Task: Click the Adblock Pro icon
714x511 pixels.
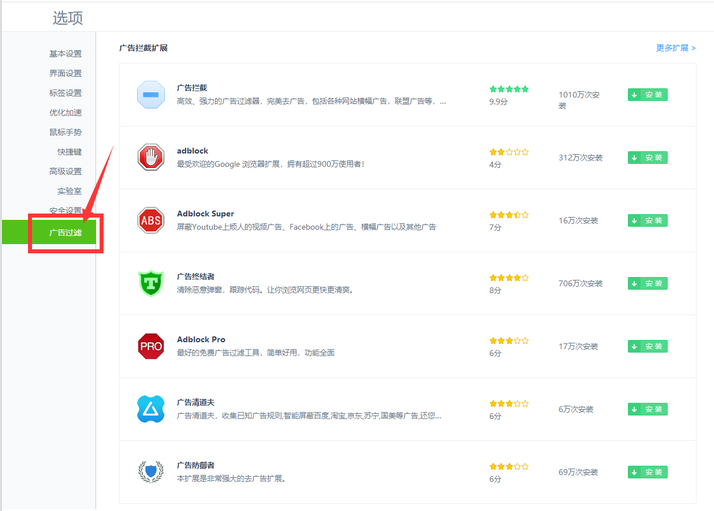Action: tap(151, 346)
